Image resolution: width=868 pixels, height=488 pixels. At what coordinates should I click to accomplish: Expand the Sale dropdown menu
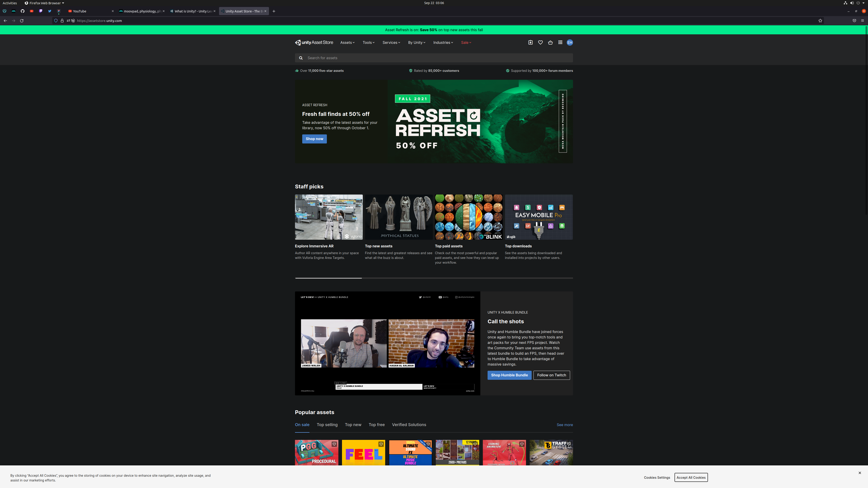click(x=466, y=42)
